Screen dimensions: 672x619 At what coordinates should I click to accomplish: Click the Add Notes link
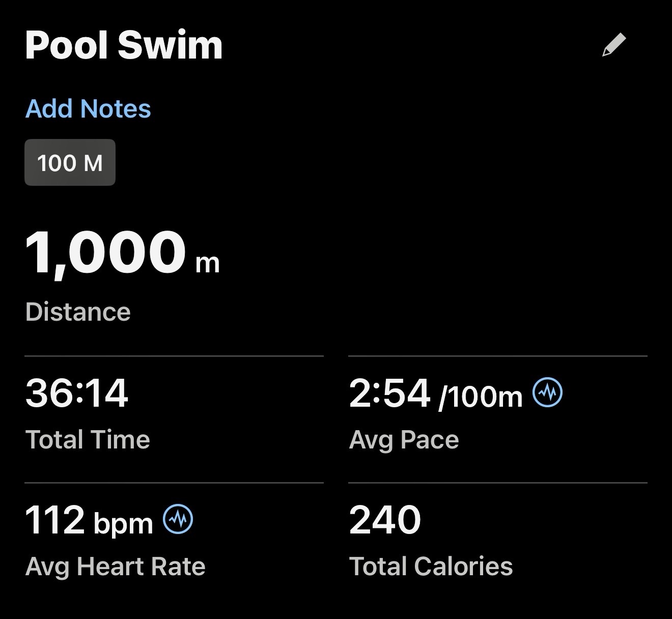pyautogui.click(x=88, y=108)
